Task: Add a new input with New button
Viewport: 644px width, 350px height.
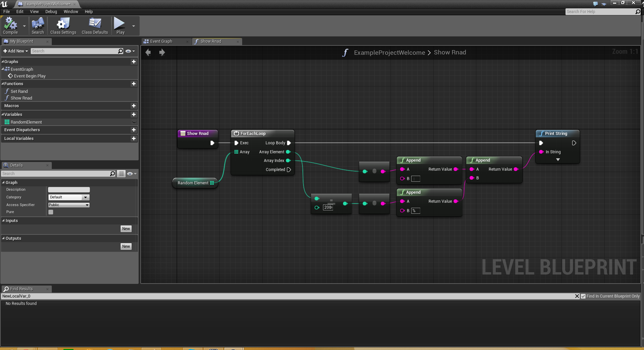Action: [126, 229]
